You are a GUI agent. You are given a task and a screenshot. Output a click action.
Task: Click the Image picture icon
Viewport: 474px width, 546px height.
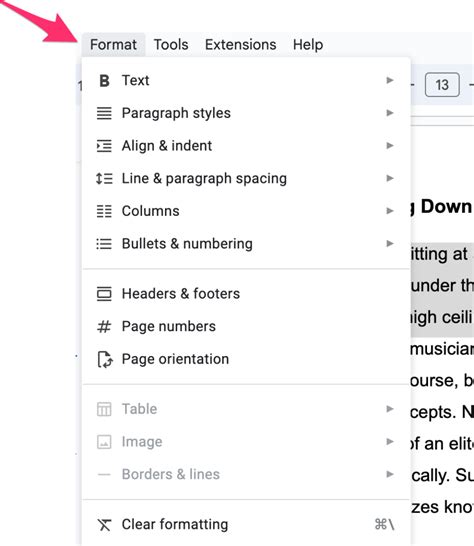(104, 442)
